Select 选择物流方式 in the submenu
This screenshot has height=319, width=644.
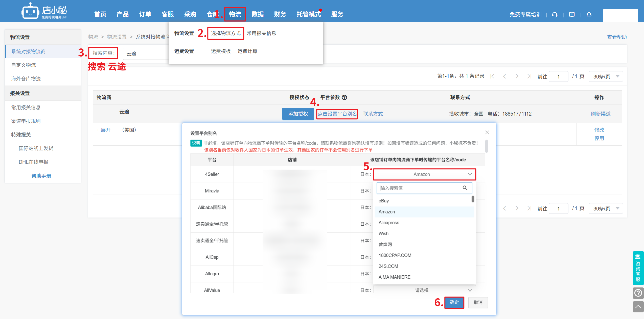[225, 33]
